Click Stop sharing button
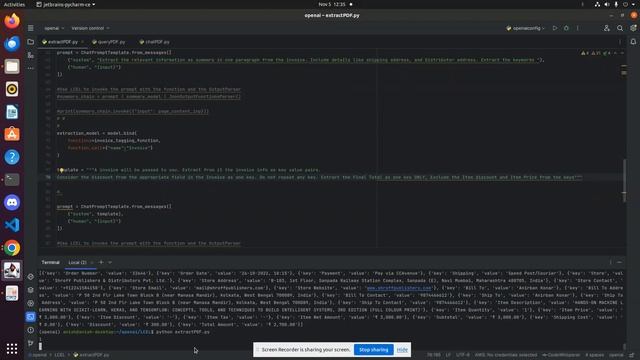The height and width of the screenshot is (360, 640). point(373,349)
